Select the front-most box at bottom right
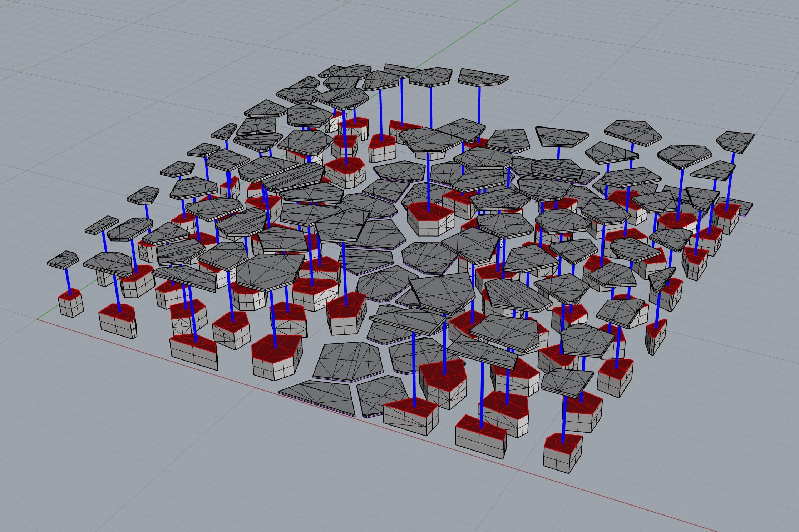Image resolution: width=799 pixels, height=532 pixels. (x=561, y=457)
